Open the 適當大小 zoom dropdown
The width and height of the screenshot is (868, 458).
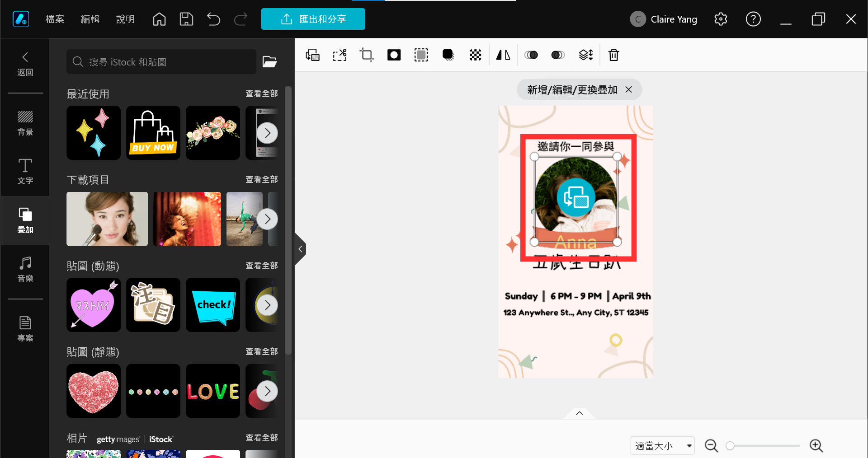tap(662, 446)
